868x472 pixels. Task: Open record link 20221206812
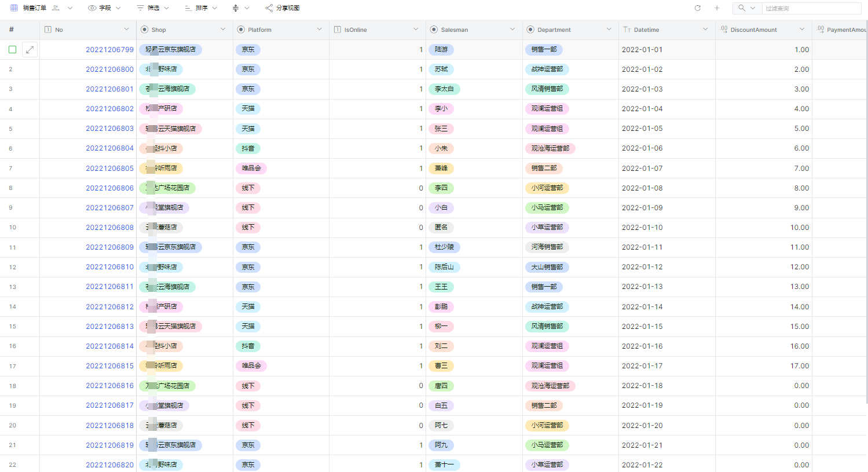[109, 307]
